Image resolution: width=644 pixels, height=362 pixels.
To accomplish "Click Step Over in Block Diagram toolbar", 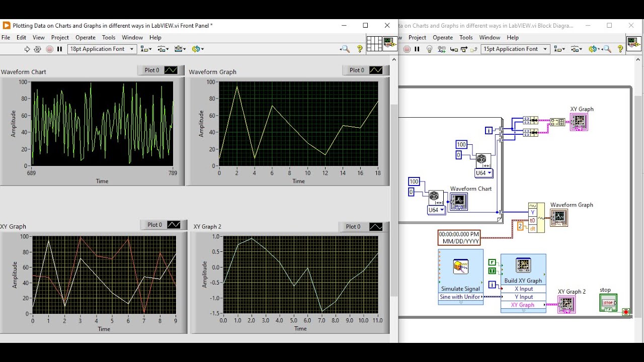I will coord(464,49).
